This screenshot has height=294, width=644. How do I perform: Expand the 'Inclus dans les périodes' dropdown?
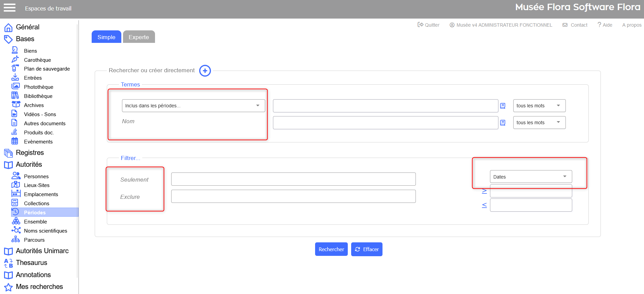(x=193, y=106)
